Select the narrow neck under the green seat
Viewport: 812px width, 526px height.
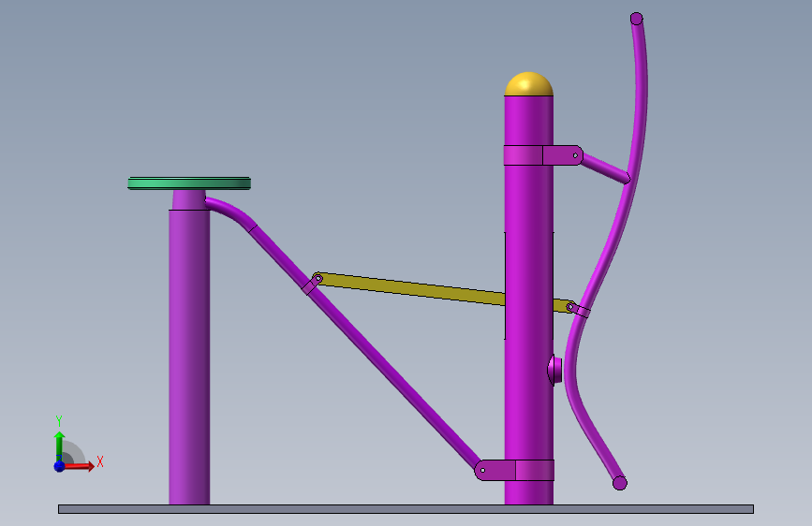189,200
